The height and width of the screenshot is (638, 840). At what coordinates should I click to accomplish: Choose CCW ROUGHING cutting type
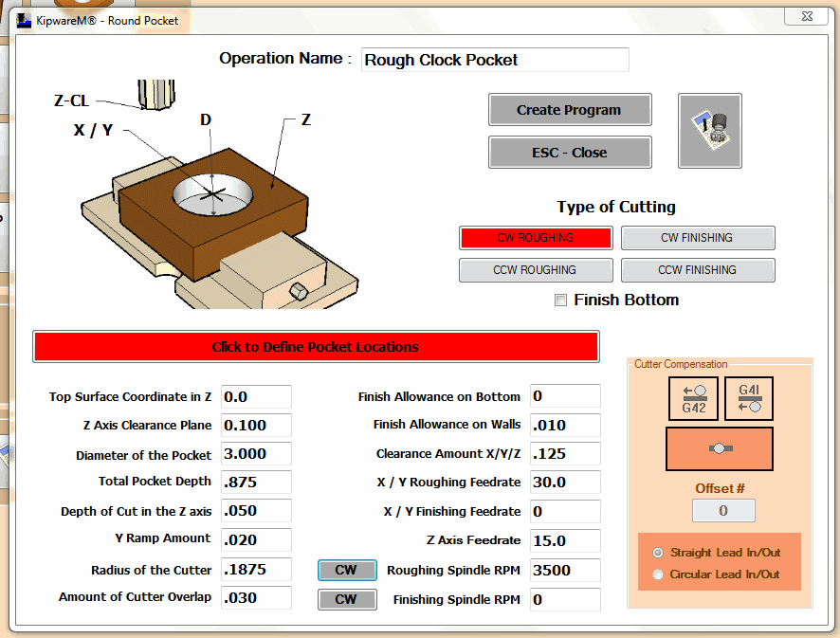[536, 270]
